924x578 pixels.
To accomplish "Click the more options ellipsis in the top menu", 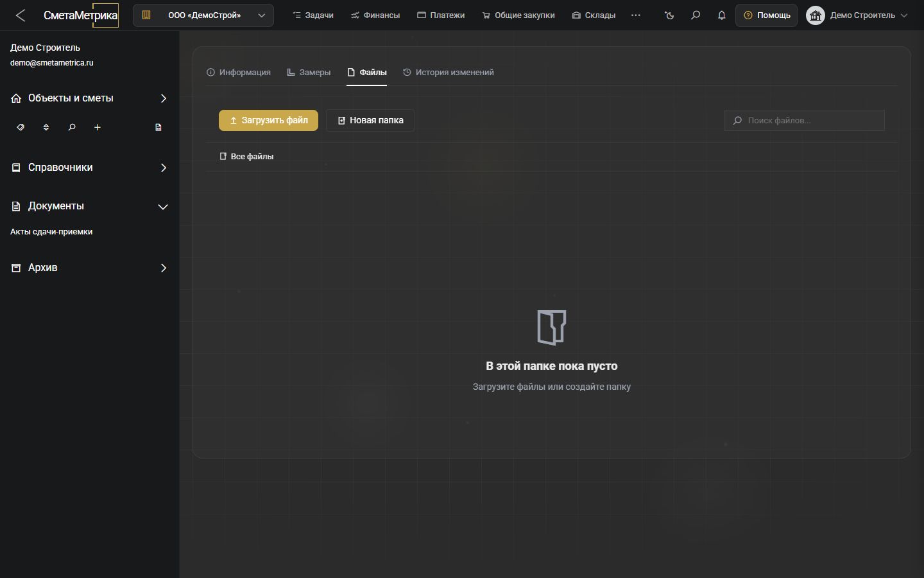I will pyautogui.click(x=636, y=15).
